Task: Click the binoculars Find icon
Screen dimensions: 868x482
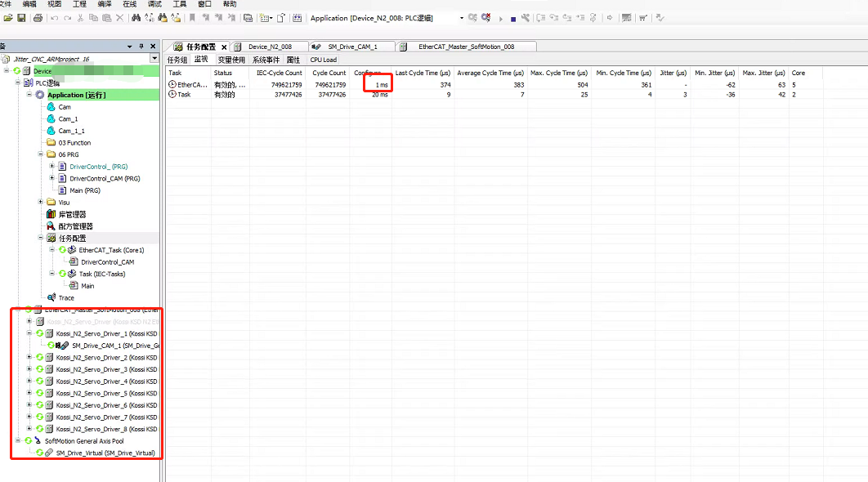Action: (x=136, y=18)
